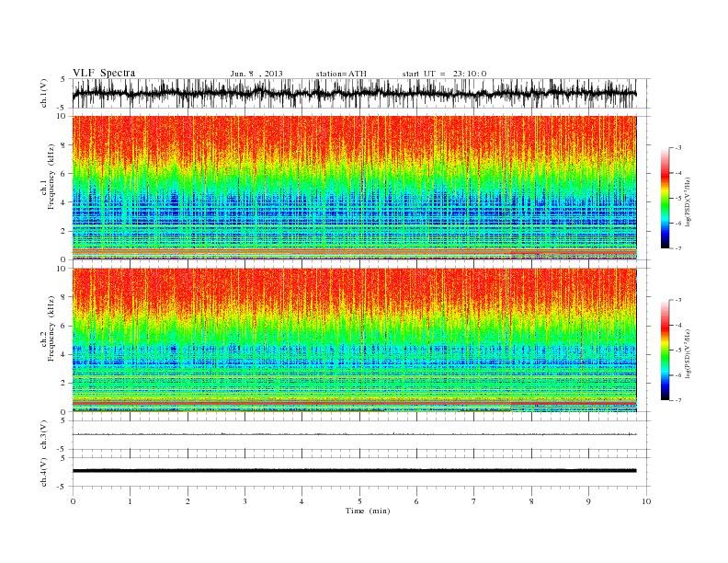
Task: Click the ch.3 voltage trace panel
Action: [361, 435]
